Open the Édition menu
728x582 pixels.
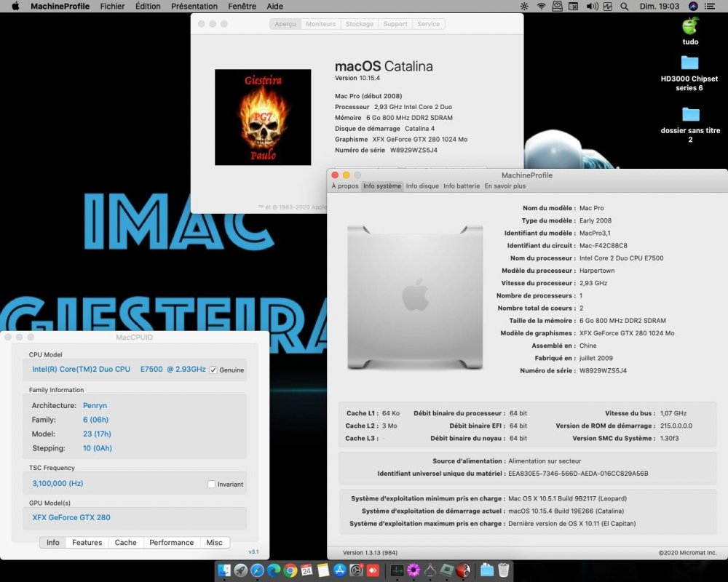tap(148, 6)
